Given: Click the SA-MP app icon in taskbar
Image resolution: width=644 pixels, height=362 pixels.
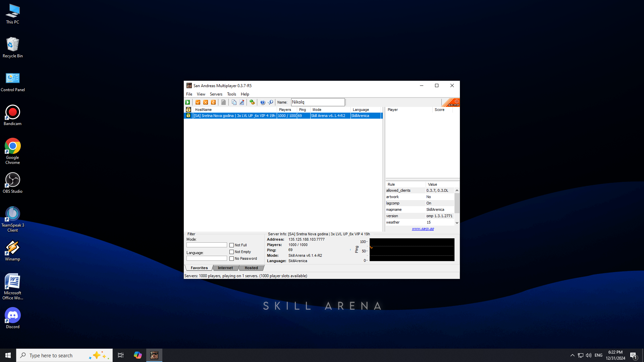Looking at the screenshot, I should tap(154, 355).
